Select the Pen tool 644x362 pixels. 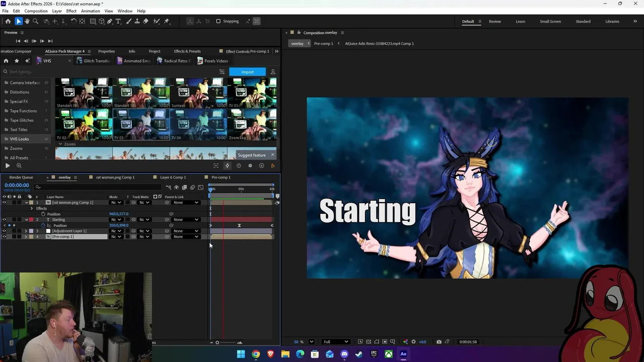tap(110, 21)
